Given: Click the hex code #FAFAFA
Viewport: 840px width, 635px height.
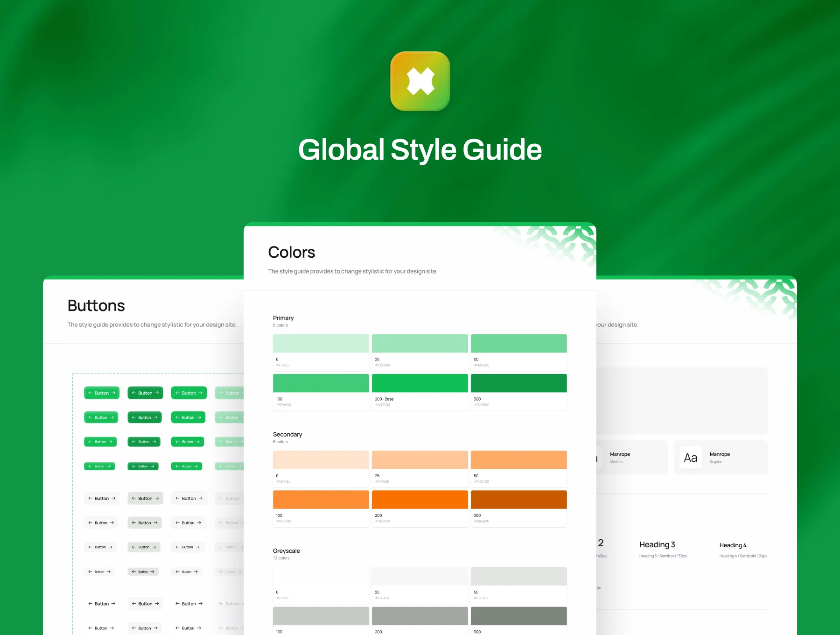Looking at the screenshot, I should (x=382, y=598).
